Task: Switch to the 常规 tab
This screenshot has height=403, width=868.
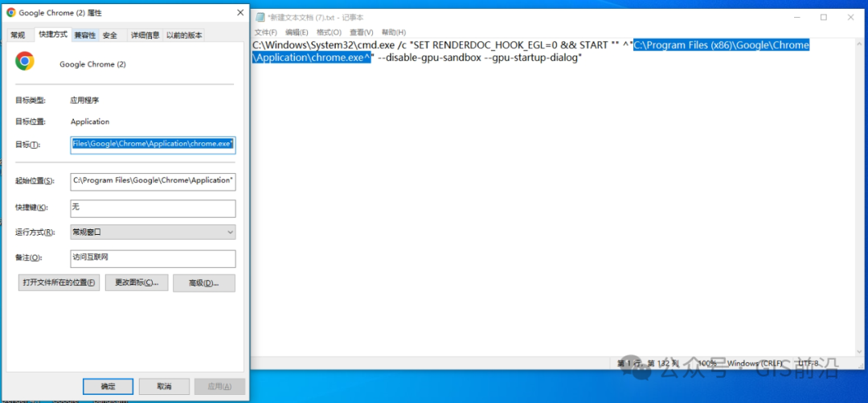Action: tap(18, 35)
